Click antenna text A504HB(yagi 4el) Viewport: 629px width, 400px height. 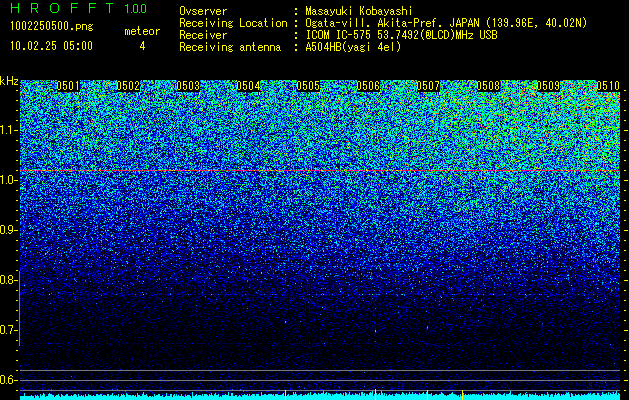(353, 47)
